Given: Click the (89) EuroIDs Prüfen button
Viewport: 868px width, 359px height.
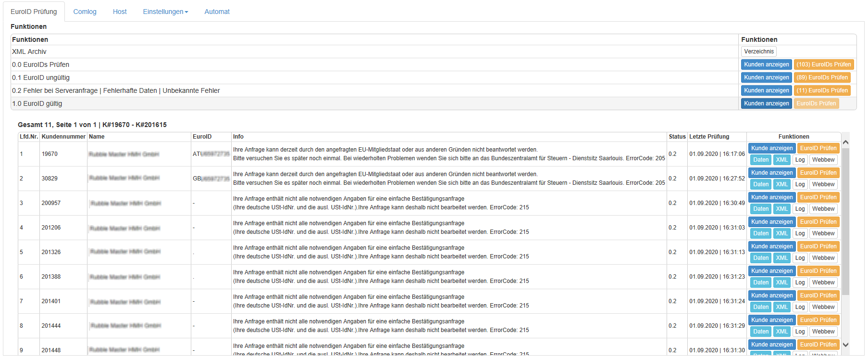Looking at the screenshot, I should click(821, 77).
